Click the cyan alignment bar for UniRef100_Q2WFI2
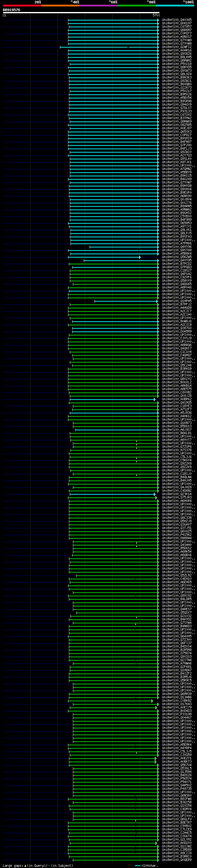The image size is (197, 868). click(x=110, y=47)
